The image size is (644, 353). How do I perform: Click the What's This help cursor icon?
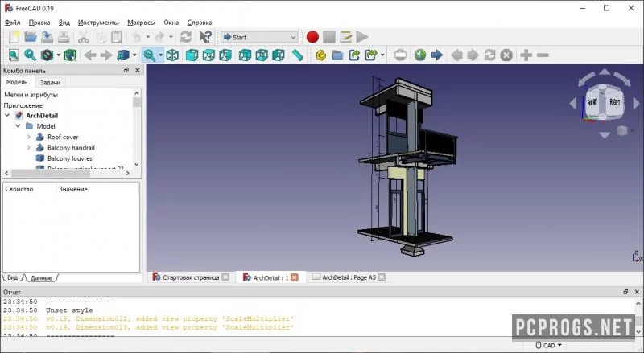205,37
